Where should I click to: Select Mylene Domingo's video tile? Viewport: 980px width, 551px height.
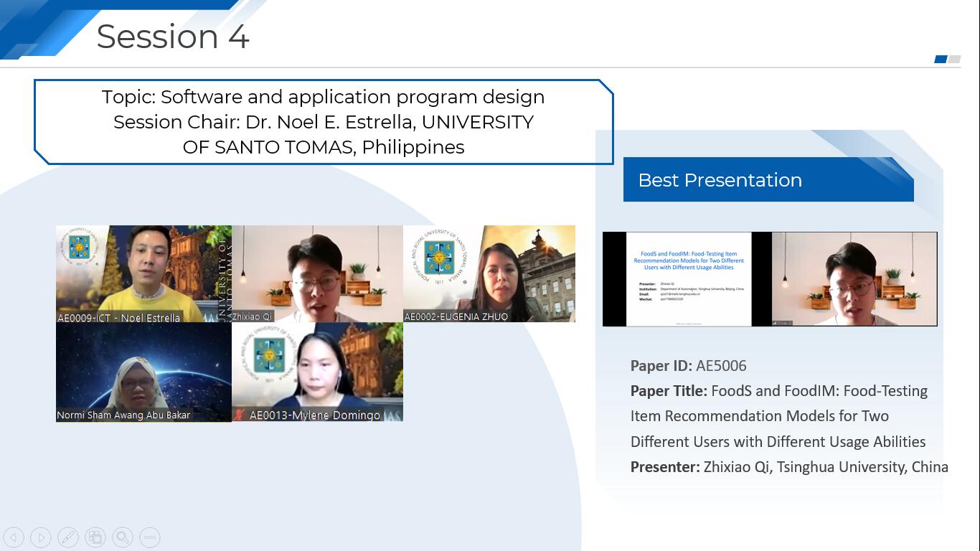tap(317, 372)
